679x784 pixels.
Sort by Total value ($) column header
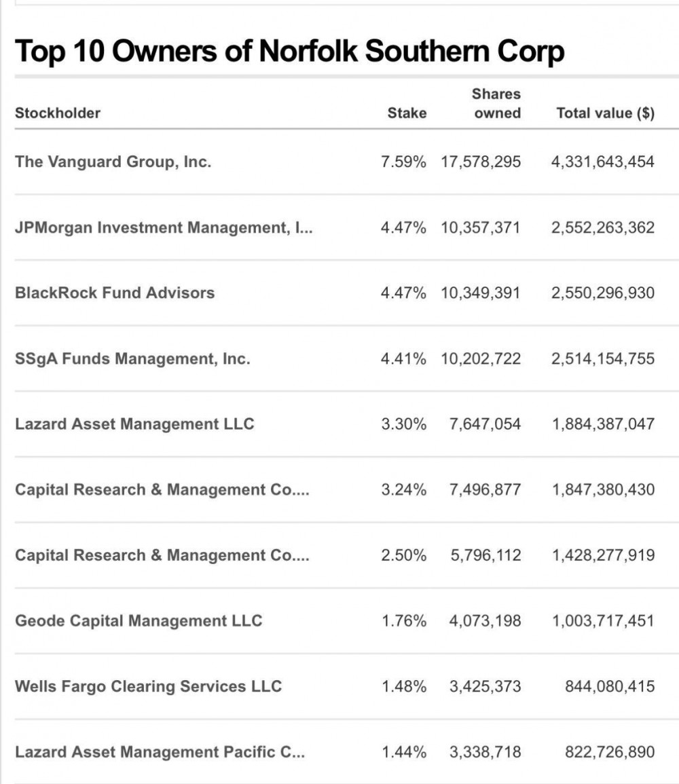tap(606, 113)
